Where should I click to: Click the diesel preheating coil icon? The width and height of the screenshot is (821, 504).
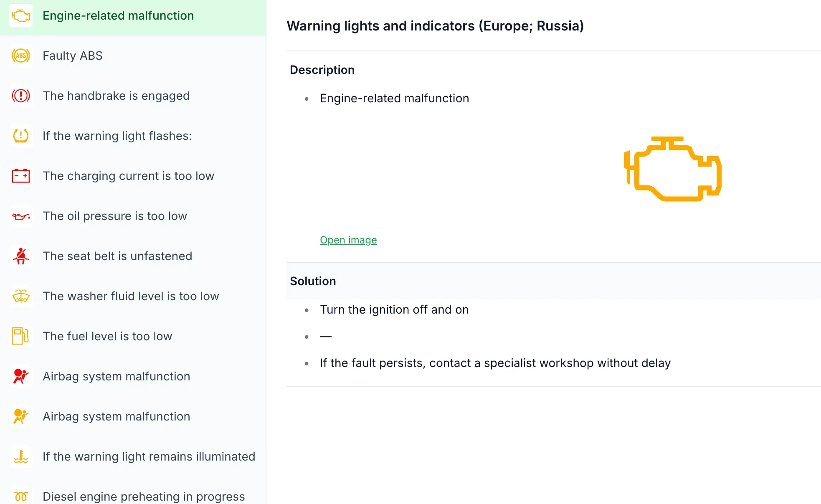pyautogui.click(x=21, y=496)
